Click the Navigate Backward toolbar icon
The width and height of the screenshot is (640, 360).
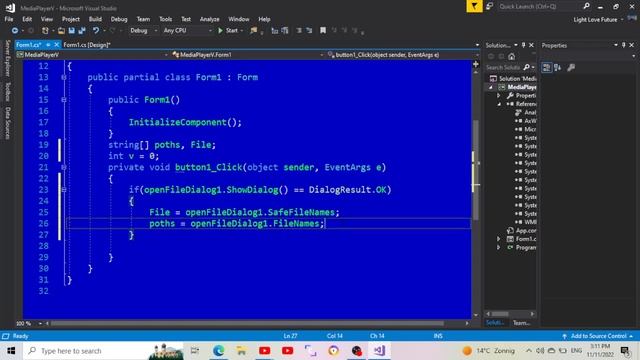pos(15,31)
